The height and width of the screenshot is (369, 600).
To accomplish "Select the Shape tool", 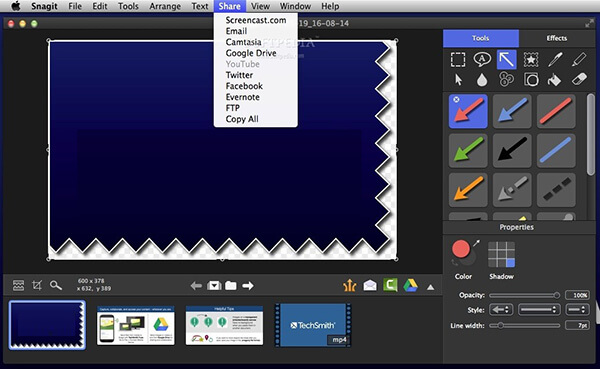I will click(x=531, y=80).
